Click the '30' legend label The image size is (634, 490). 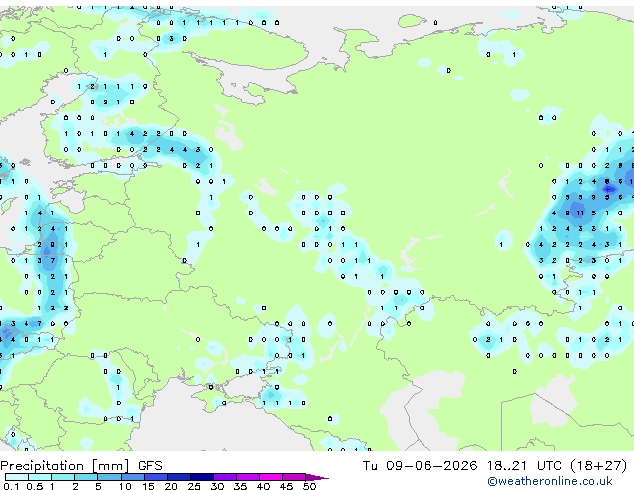click(217, 486)
